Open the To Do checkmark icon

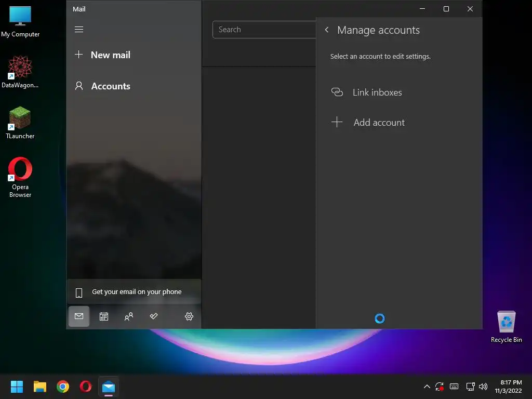pyautogui.click(x=154, y=316)
